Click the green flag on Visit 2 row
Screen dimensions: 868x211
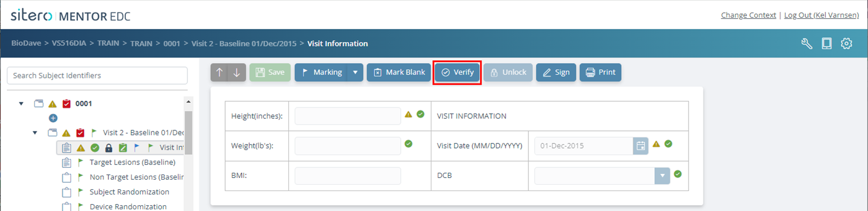(x=94, y=133)
